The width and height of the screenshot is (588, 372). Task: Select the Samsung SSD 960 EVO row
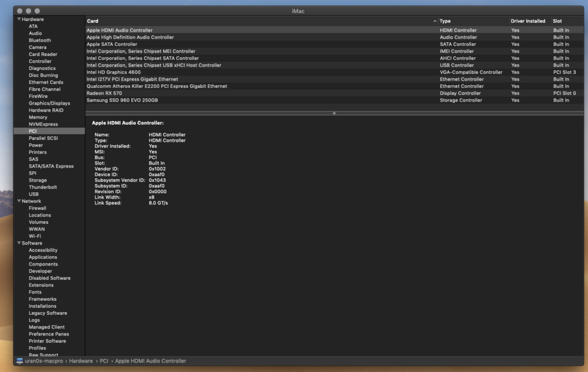pyautogui.click(x=123, y=100)
